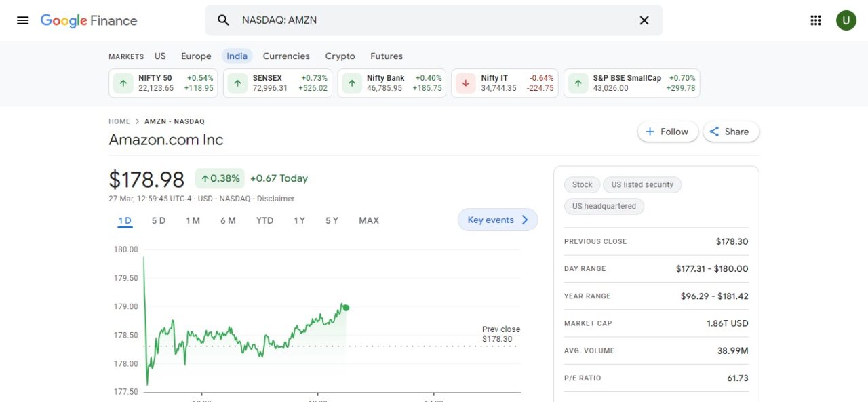Click the year range value $96.29 - $181.42
The height and width of the screenshot is (402, 868).
pyautogui.click(x=715, y=296)
